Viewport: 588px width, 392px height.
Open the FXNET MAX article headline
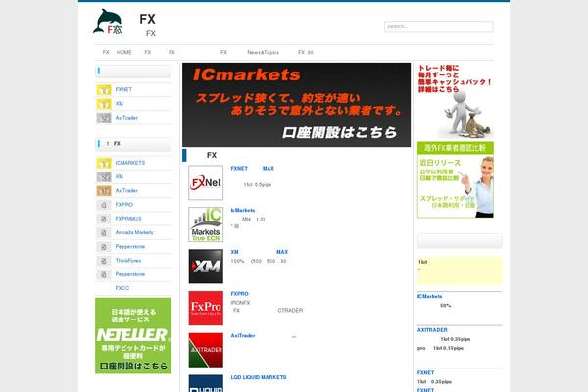[252, 168]
